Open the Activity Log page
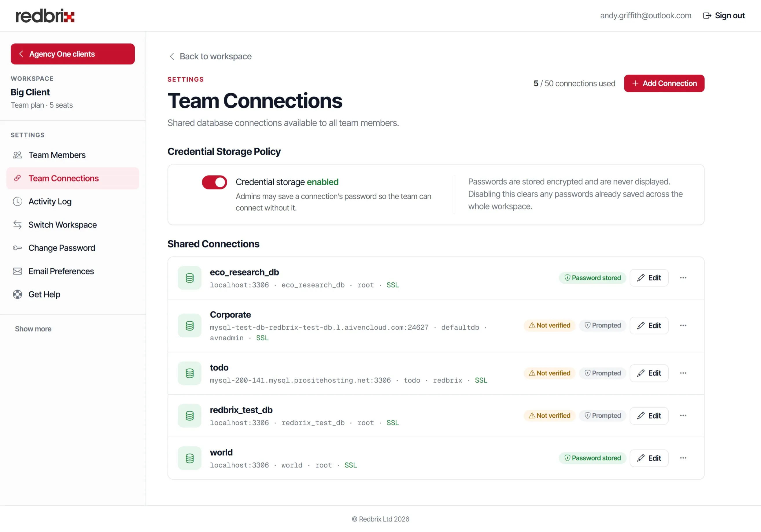The height and width of the screenshot is (532, 761). pos(73,201)
